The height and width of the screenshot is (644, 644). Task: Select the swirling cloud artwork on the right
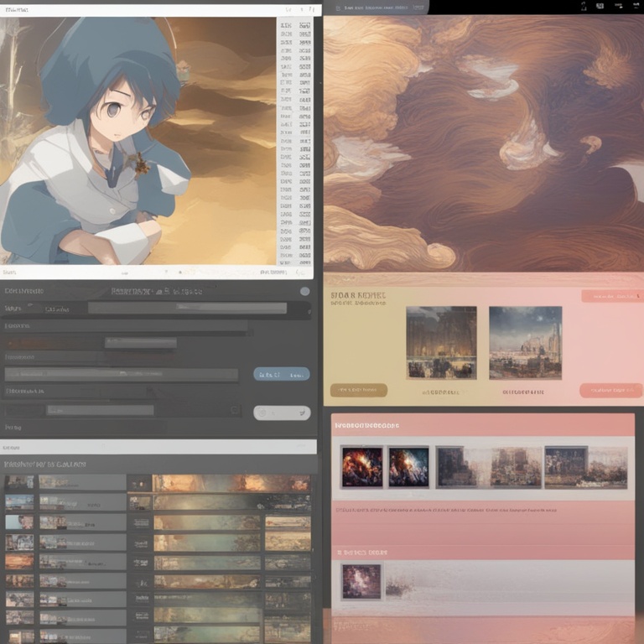483,143
